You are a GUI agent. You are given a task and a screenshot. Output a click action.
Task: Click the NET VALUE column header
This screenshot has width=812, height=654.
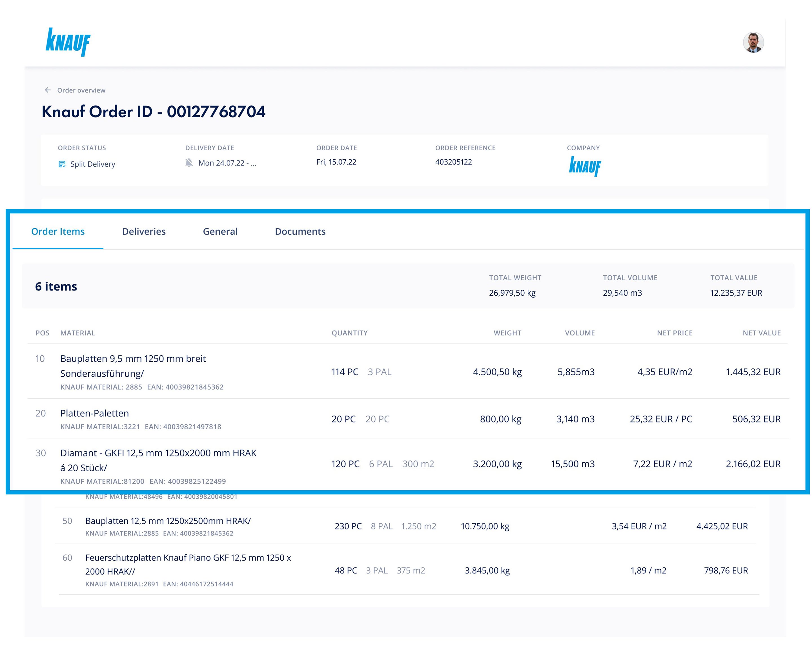tap(762, 333)
